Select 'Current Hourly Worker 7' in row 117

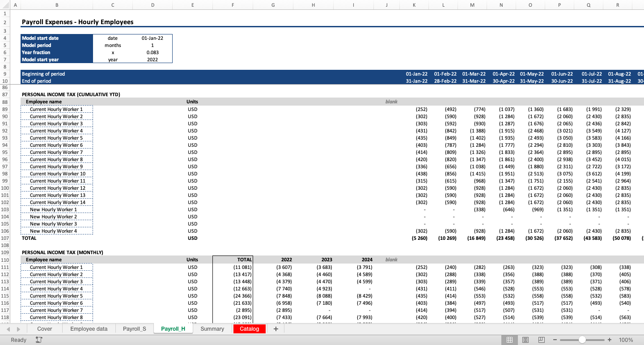click(57, 310)
